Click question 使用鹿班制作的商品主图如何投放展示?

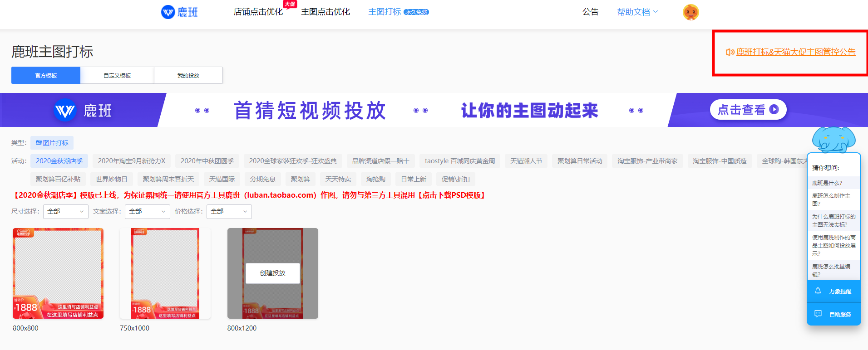pyautogui.click(x=833, y=245)
